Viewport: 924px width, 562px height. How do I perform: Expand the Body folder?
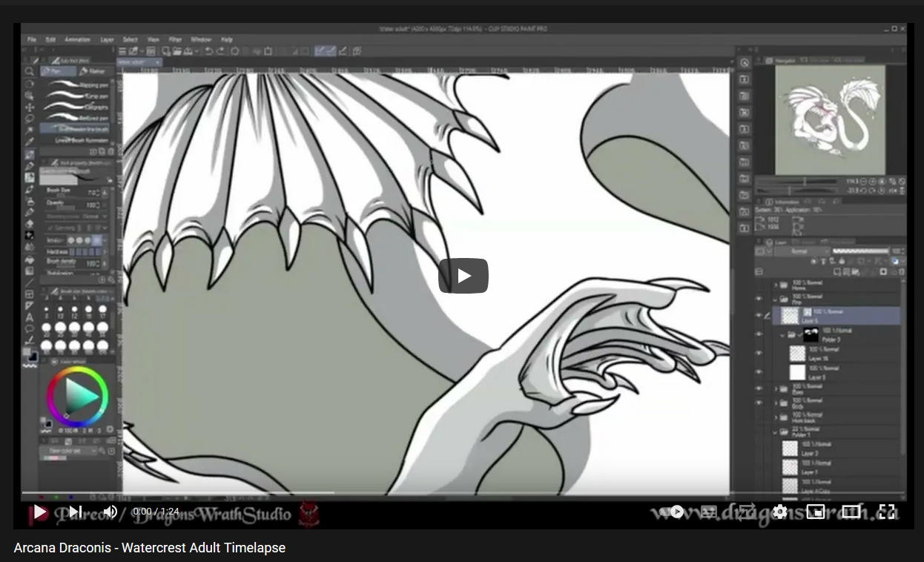[x=776, y=403]
